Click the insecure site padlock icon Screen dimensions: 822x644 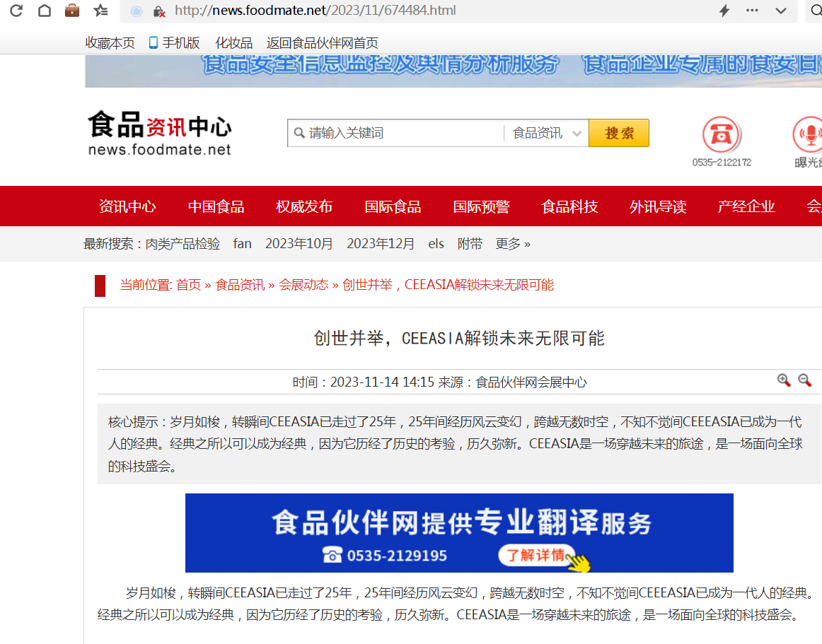(159, 11)
